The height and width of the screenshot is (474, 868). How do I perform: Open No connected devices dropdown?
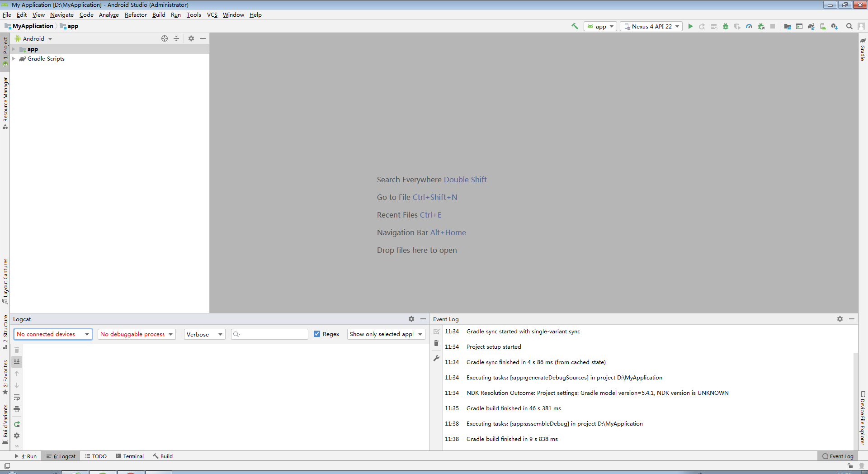coord(53,334)
